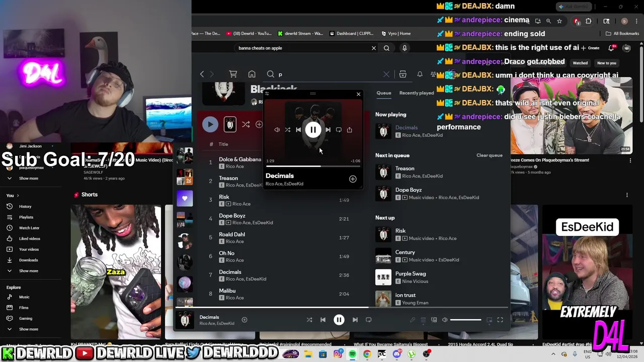Screen dimensions: 644x362
Task: Open the music app shopping cart icon
Action: [x=233, y=74]
